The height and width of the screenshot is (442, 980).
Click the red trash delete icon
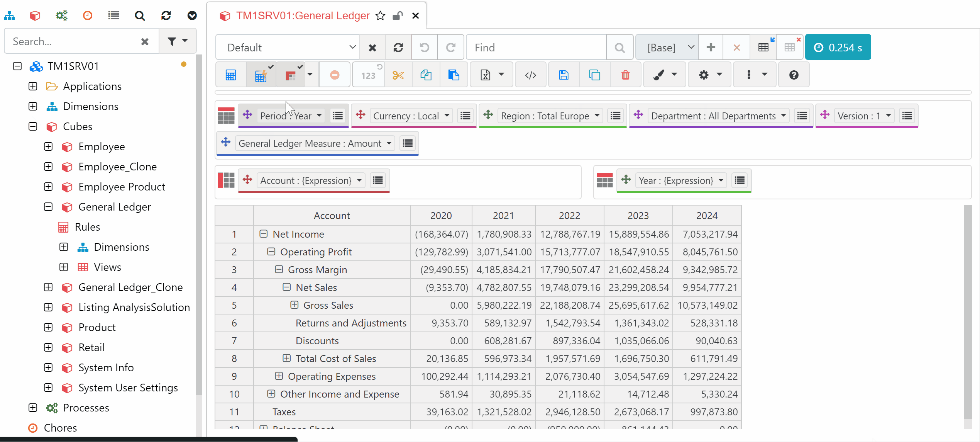tap(625, 75)
